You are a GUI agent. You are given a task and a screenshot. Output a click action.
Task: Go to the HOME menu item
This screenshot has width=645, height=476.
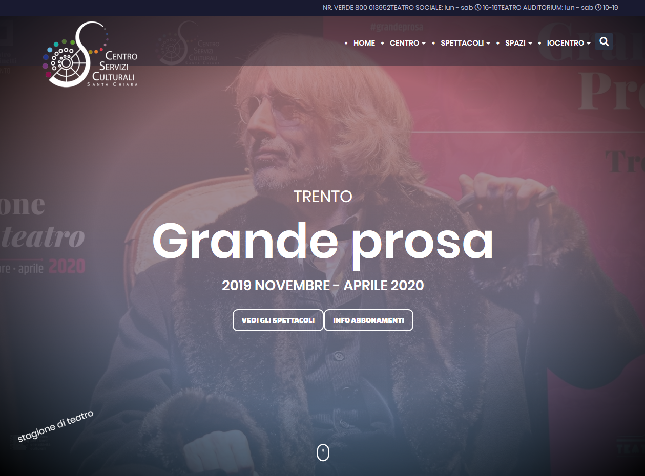364,43
